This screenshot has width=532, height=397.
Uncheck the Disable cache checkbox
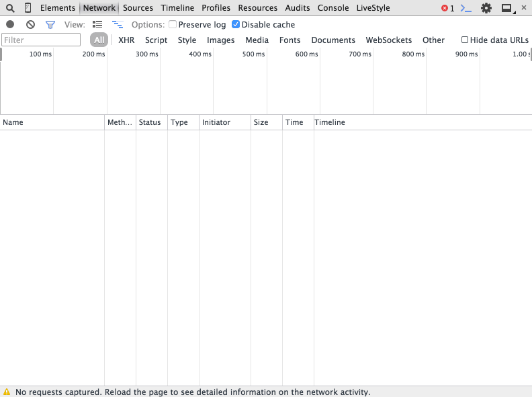tap(236, 24)
